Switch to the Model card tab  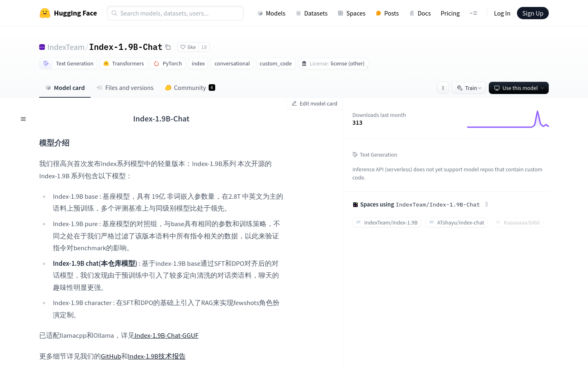(x=65, y=88)
